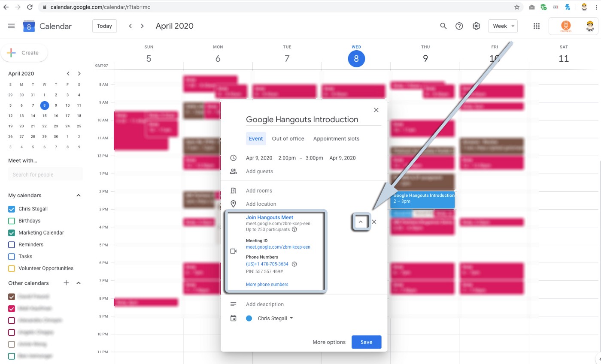Collapse My calendars section
Screen dimensions: 601x364
click(79, 196)
